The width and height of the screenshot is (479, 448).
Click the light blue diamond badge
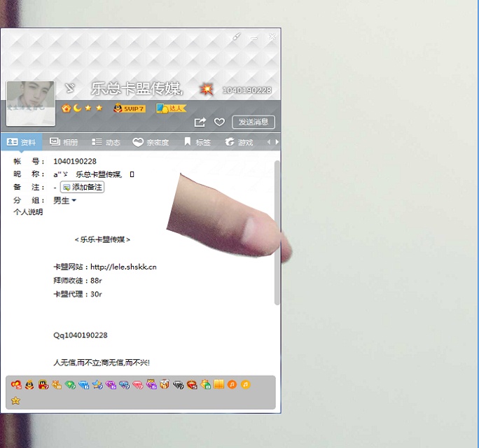point(83,384)
